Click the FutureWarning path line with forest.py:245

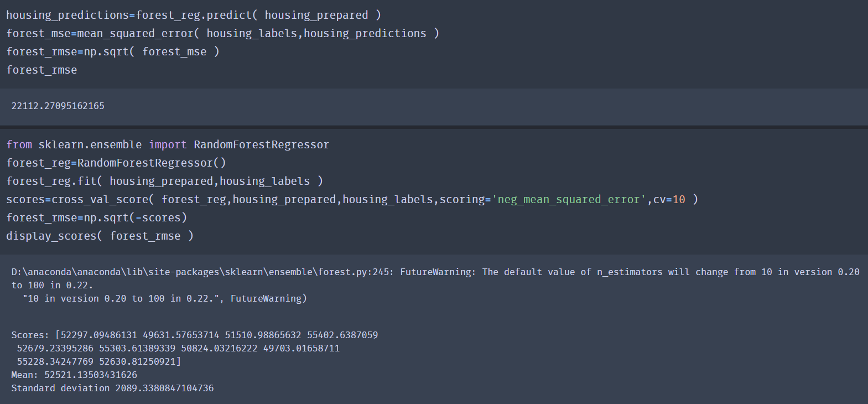(x=435, y=272)
